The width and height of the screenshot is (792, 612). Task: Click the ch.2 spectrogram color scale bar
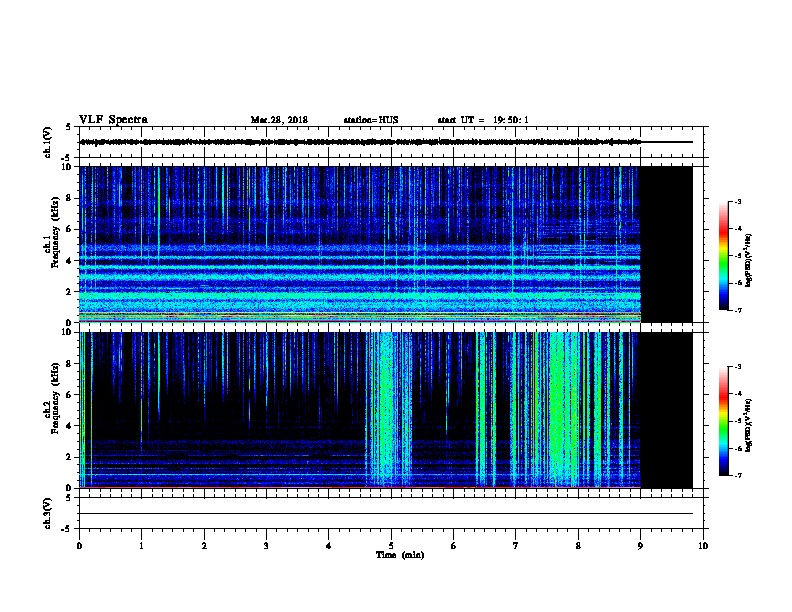724,421
